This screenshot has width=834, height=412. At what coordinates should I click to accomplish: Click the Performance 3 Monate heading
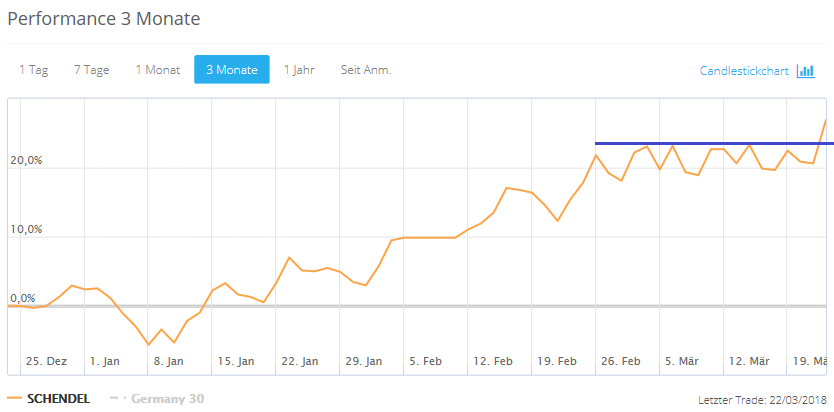coord(103,18)
